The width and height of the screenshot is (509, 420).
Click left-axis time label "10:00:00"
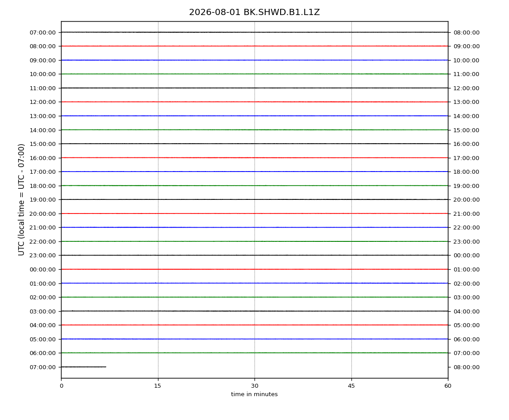pyautogui.click(x=42, y=74)
